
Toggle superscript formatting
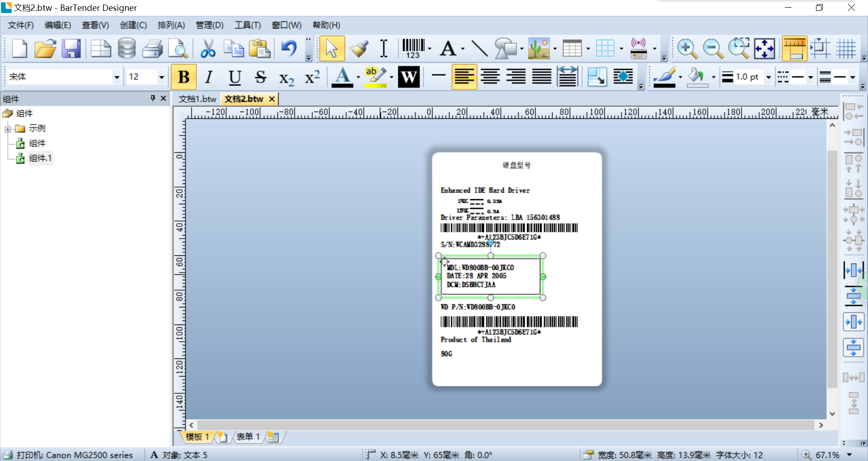[x=312, y=77]
